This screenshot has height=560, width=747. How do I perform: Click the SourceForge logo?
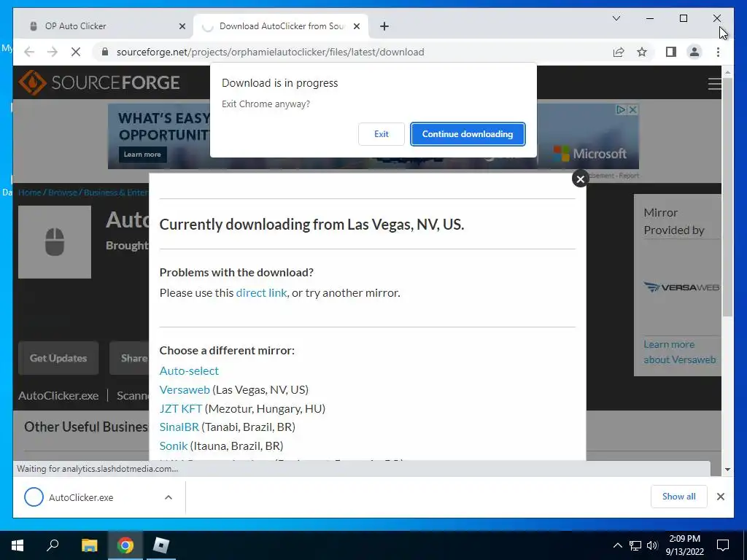coord(99,82)
